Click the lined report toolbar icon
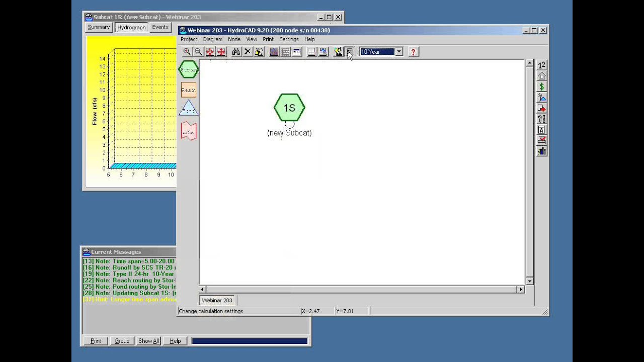This screenshot has width=644, height=362. click(x=285, y=52)
